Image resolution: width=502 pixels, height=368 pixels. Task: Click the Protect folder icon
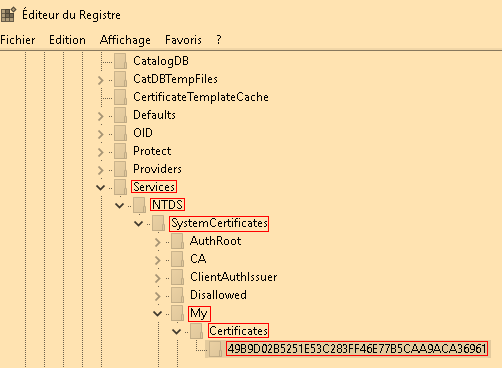(120, 151)
